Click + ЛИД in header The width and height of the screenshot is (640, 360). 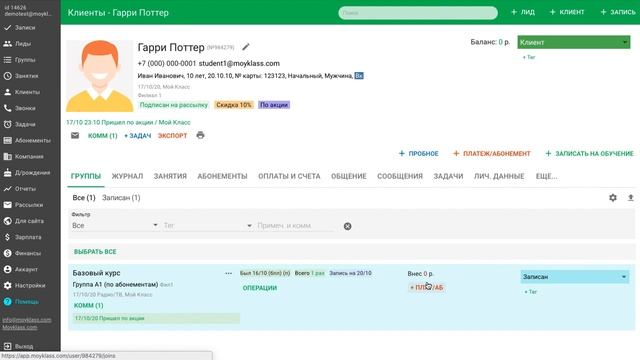pyautogui.click(x=523, y=12)
